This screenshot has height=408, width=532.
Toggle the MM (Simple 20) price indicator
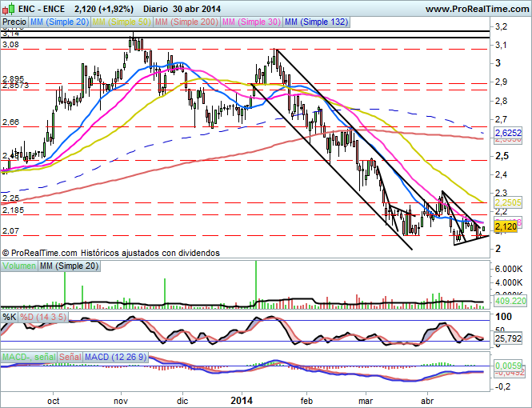coord(58,23)
